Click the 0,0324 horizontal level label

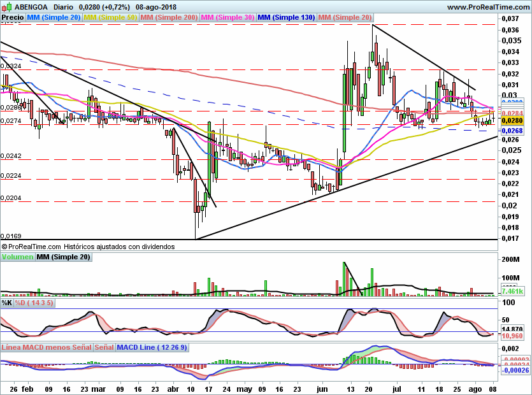[11, 66]
